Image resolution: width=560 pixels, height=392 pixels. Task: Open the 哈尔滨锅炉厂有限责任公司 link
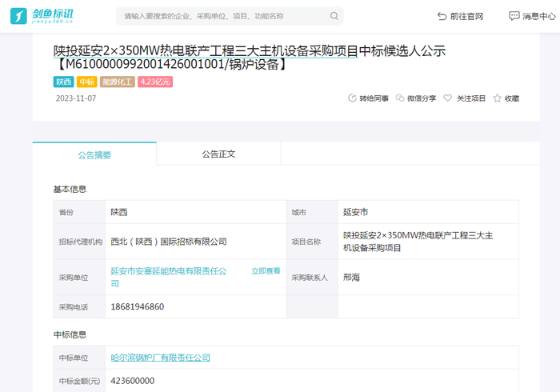[x=160, y=358]
